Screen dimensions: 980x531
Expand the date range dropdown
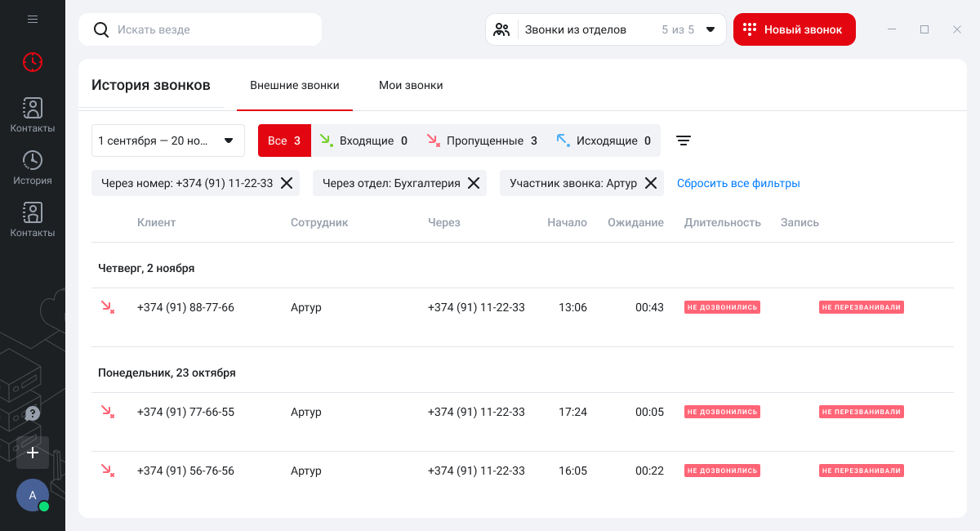coord(167,141)
